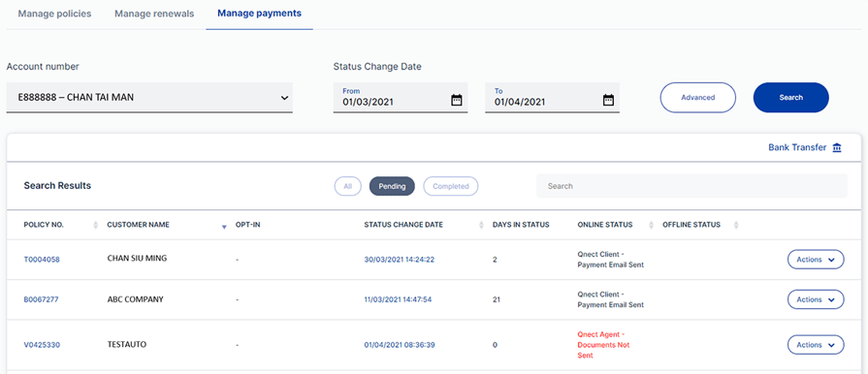Screen dimensions: 868x374
Task: Expand Actions menu for CHAN SIU MING
Action: [816, 260]
